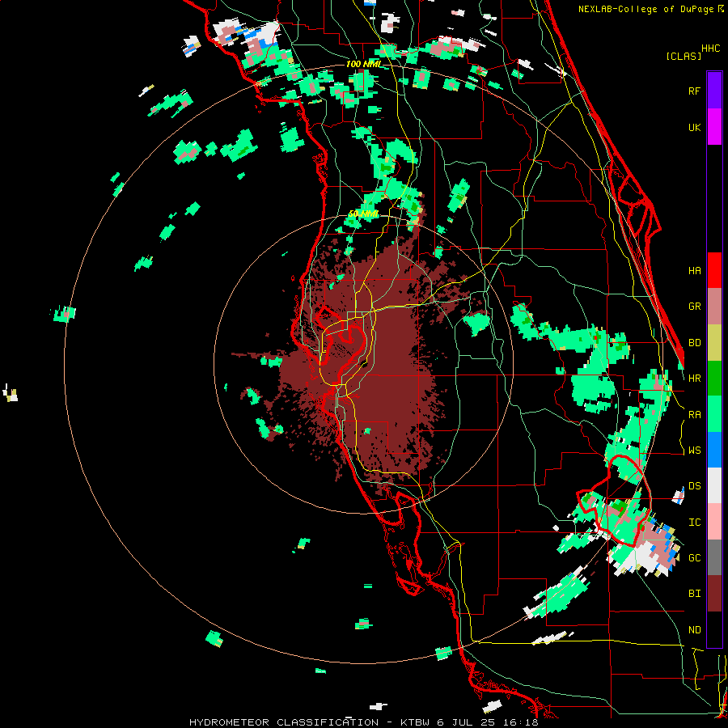Viewport: 728px width, 728px height.
Task: Select the HR label in the legend
Action: [x=694, y=379]
